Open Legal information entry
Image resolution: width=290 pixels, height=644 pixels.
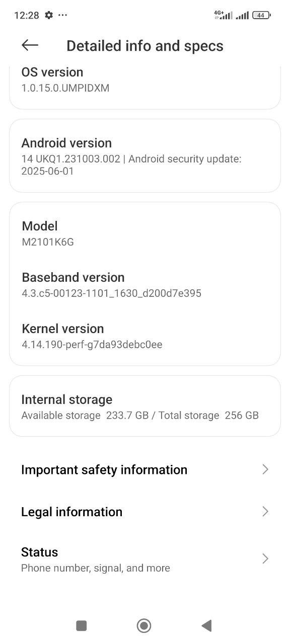(x=145, y=512)
